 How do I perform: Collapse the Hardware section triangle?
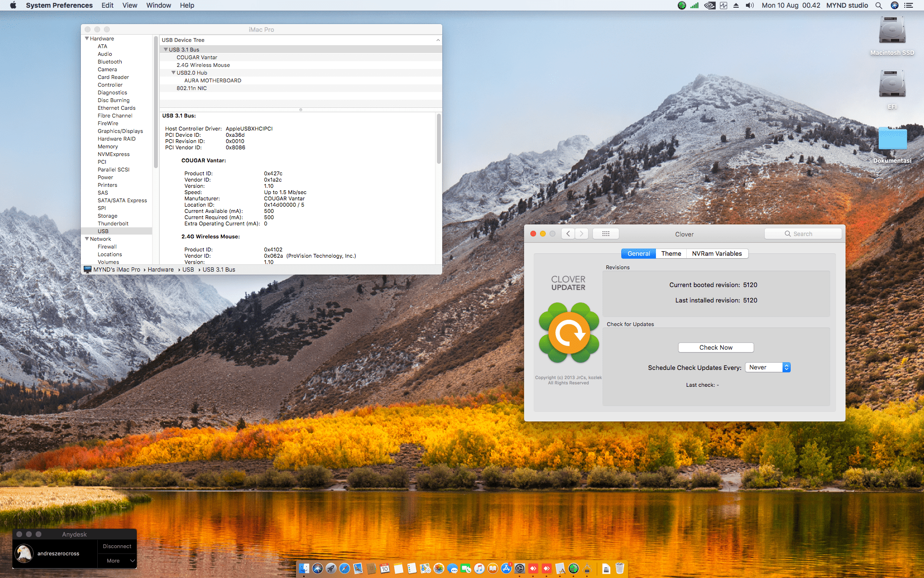click(87, 39)
